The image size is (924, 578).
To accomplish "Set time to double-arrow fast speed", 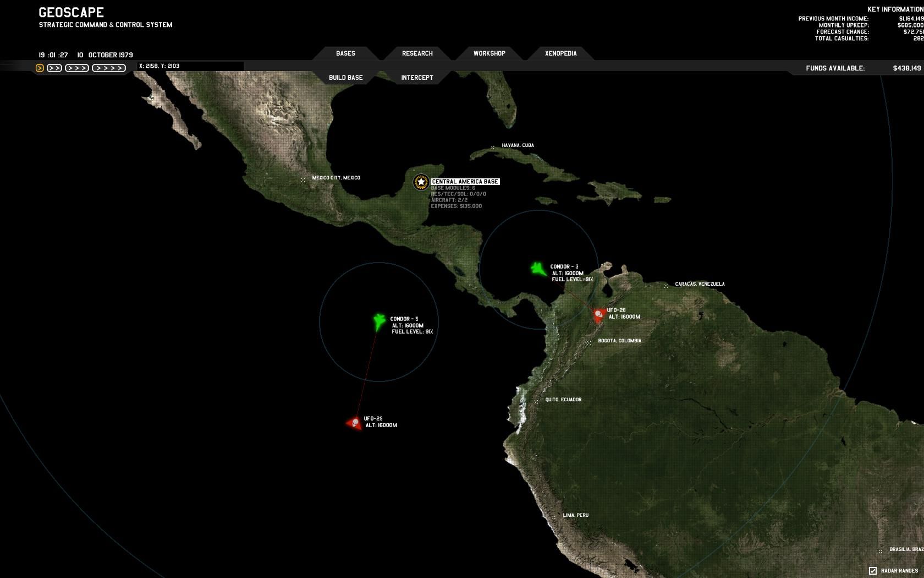I will (54, 68).
